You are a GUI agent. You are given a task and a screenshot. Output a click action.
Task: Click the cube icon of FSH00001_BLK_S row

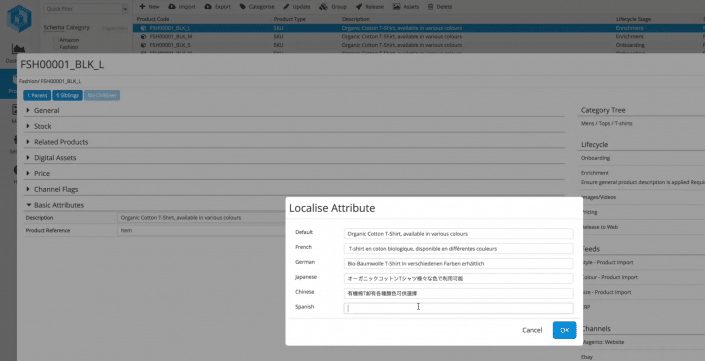(143, 45)
